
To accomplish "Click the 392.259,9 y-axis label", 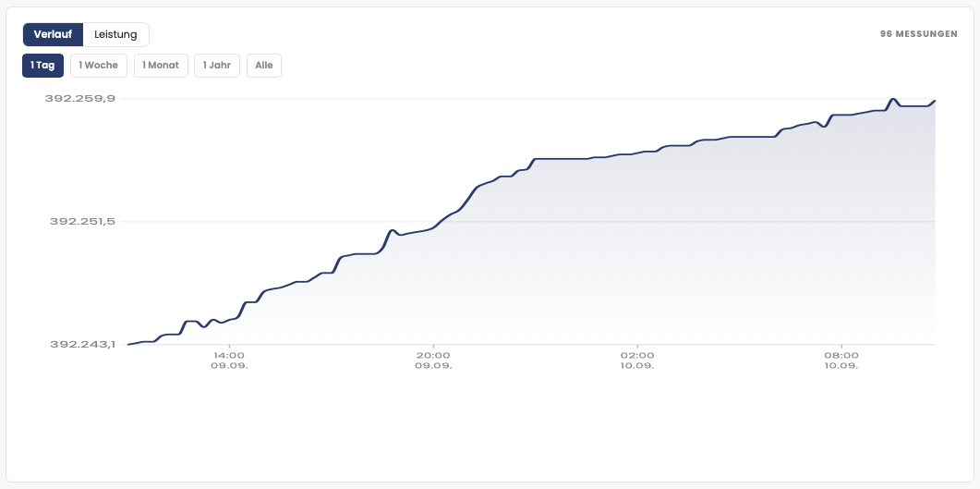I will (x=79, y=98).
